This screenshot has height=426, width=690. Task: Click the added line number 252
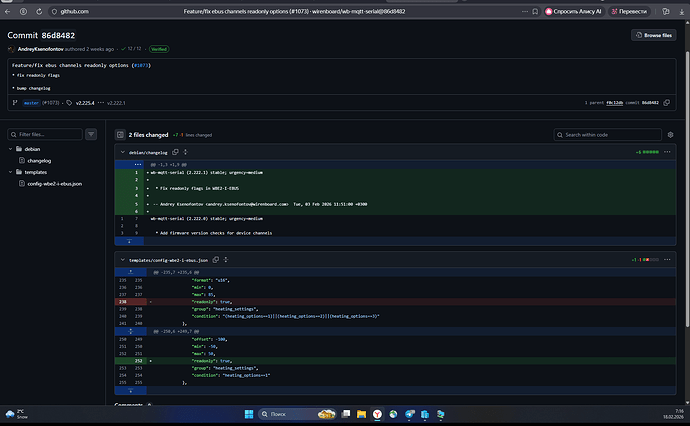(x=139, y=361)
